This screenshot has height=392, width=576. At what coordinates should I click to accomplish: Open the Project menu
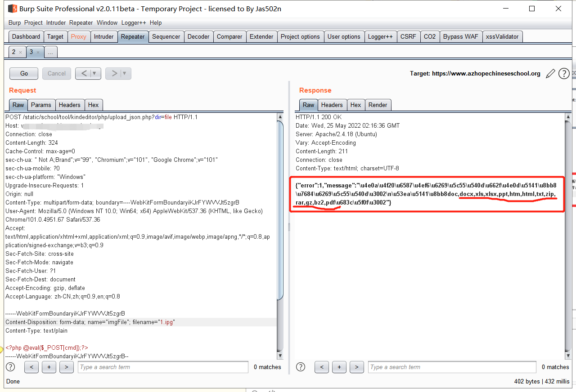coord(33,22)
